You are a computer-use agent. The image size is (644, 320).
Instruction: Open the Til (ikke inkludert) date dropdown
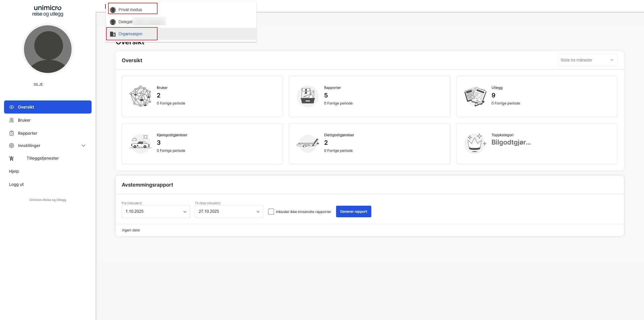229,211
